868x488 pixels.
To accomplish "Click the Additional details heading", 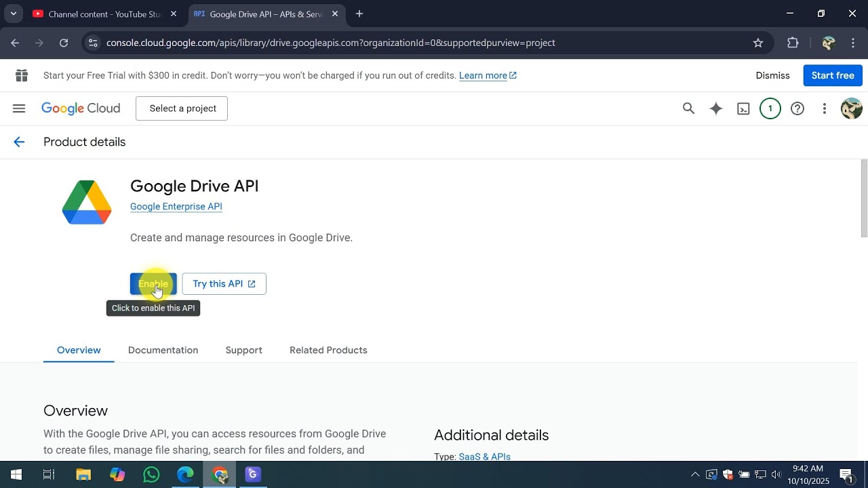I will [x=492, y=435].
